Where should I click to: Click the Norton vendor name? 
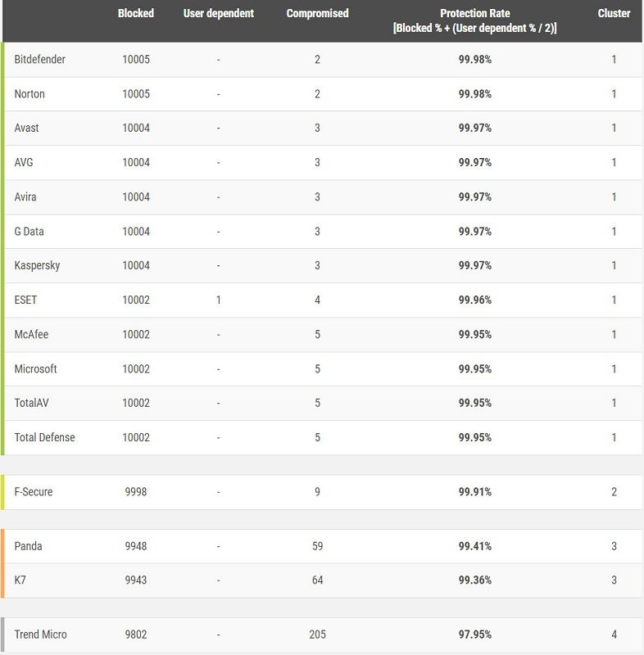pos(29,94)
